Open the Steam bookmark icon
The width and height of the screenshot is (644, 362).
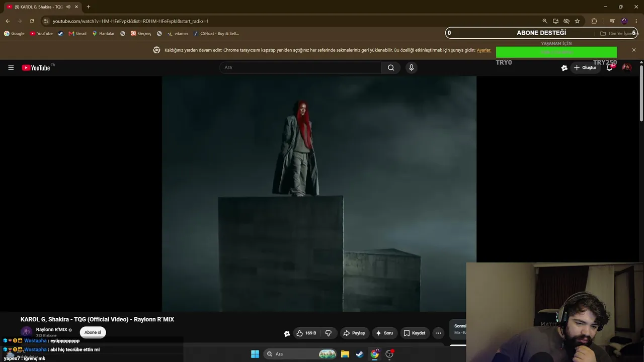click(x=60, y=34)
